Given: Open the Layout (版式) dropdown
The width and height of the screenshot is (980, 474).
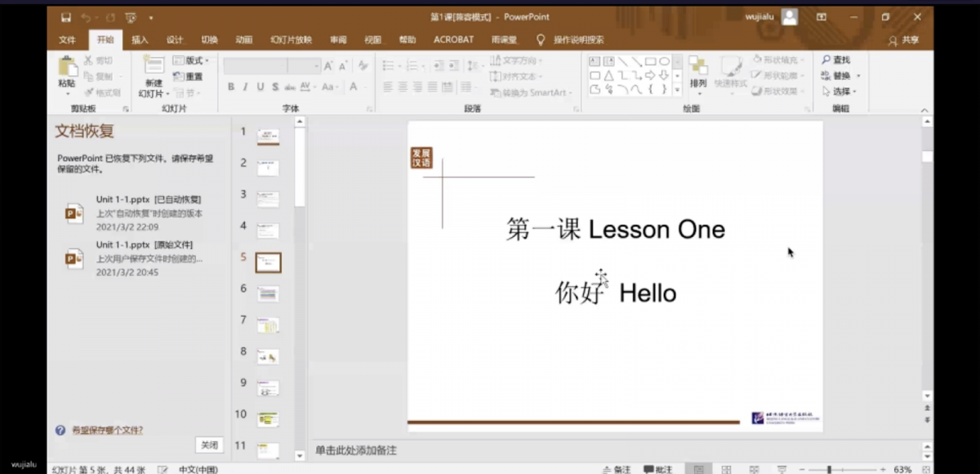Looking at the screenshot, I should tap(191, 60).
